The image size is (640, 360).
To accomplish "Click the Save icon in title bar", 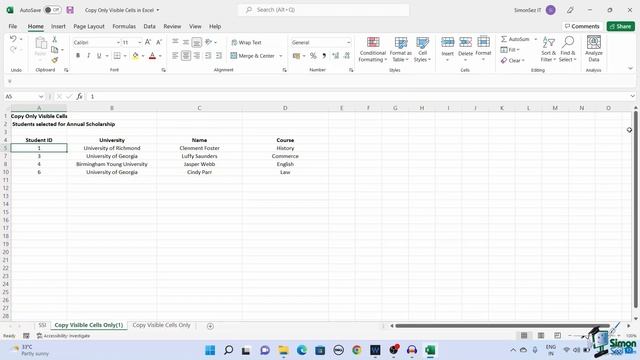I will point(70,10).
